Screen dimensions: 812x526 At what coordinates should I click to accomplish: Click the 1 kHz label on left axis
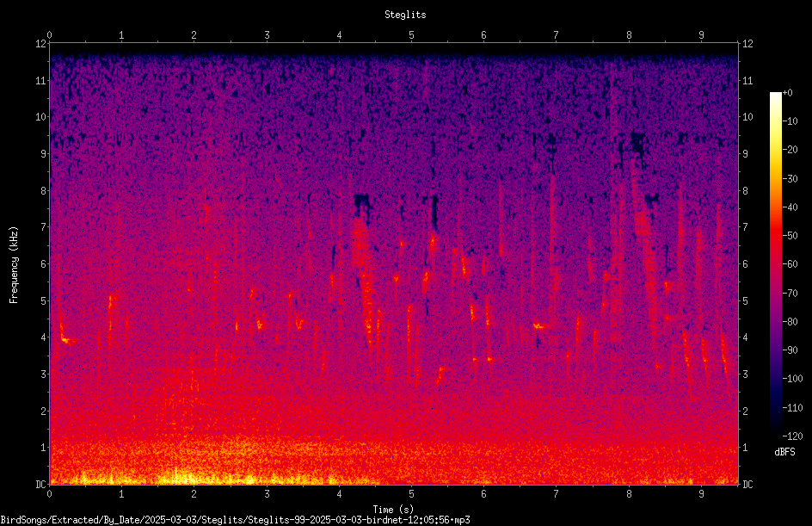click(x=43, y=448)
